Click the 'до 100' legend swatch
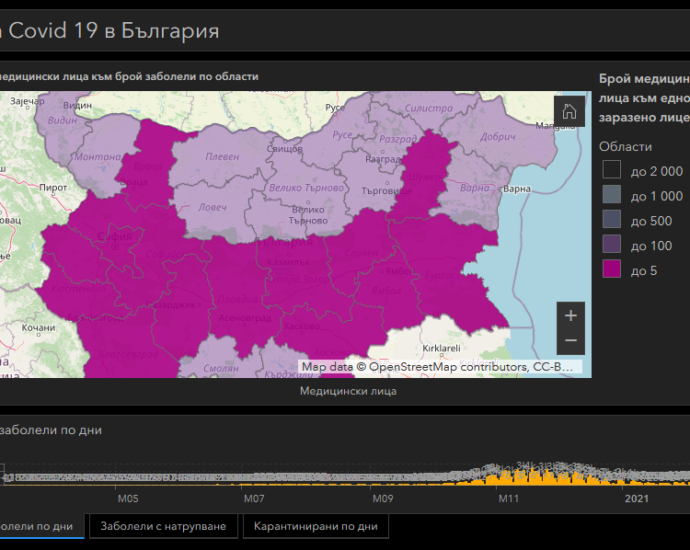The image size is (690, 550). 612,244
